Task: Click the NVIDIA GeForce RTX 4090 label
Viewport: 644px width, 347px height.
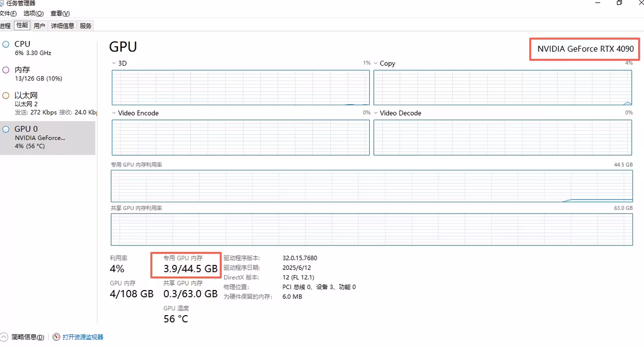Action: tap(586, 49)
